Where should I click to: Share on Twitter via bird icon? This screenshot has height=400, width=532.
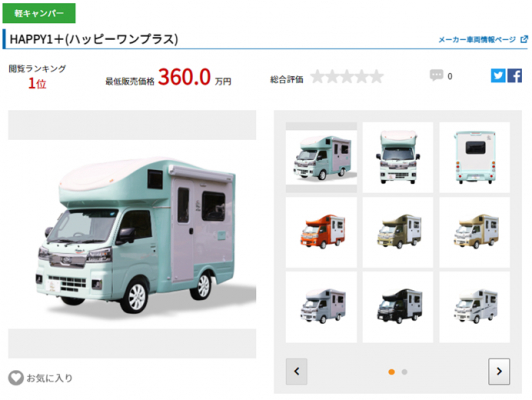498,75
